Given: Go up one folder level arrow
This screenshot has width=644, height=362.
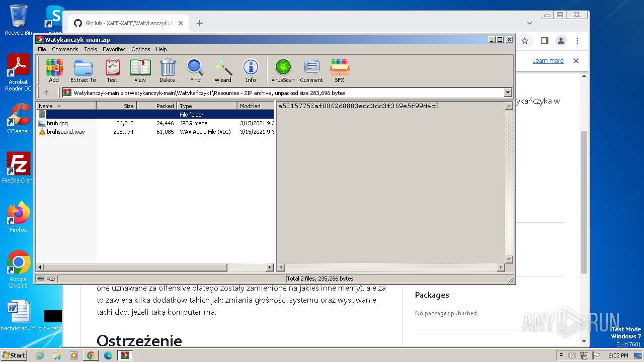Looking at the screenshot, I should pyautogui.click(x=46, y=93).
